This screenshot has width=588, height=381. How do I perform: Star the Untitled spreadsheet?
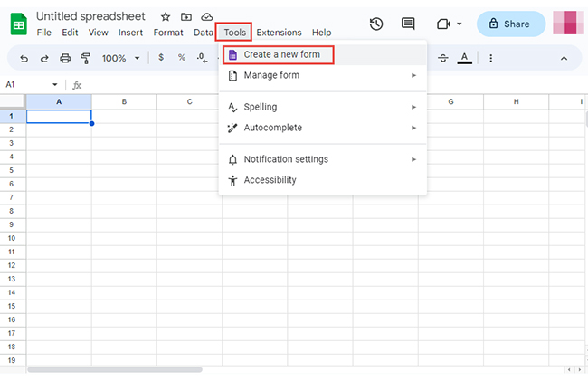pyautogui.click(x=166, y=17)
